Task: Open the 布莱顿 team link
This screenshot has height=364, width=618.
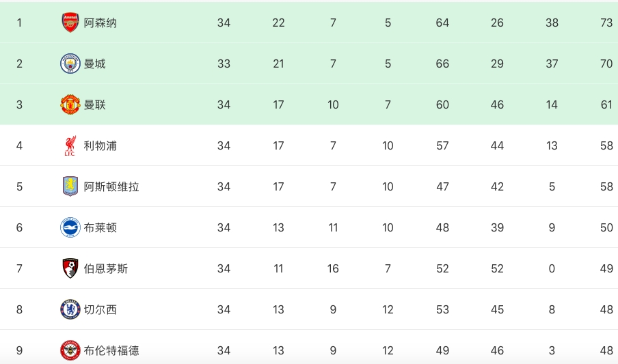Action: click(x=100, y=227)
